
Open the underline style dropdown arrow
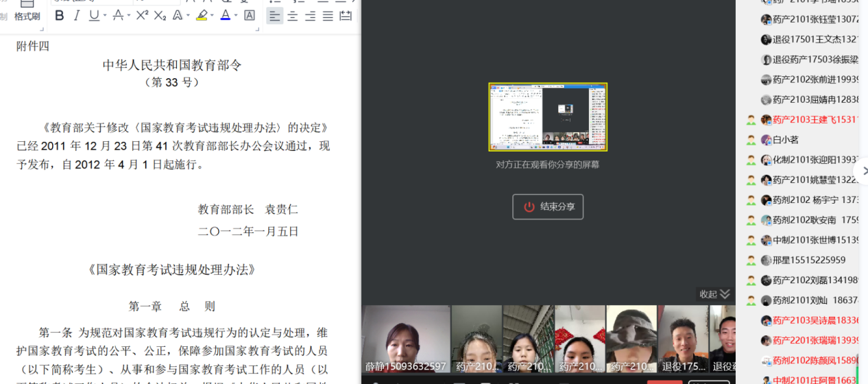(104, 16)
